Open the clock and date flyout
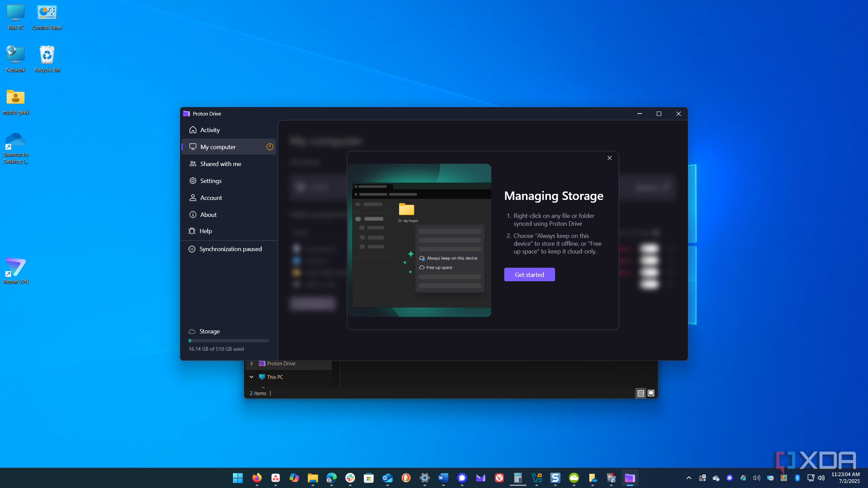The height and width of the screenshot is (488, 868). click(x=845, y=478)
